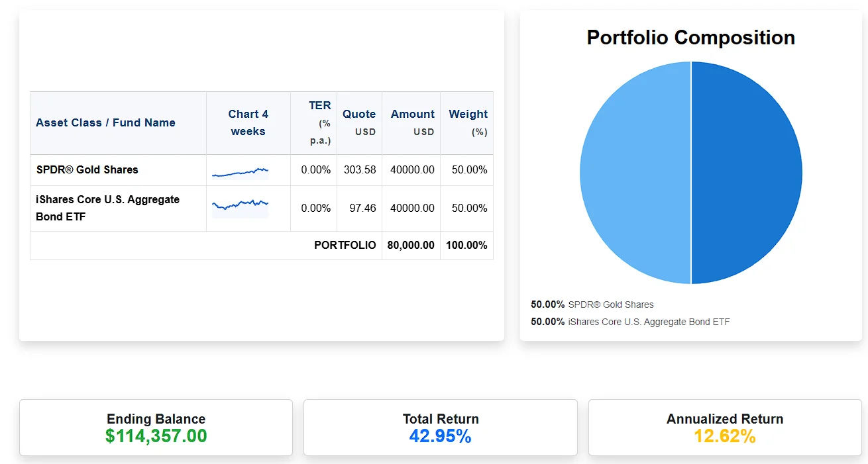Sort by the Asset Class / Fund Name column

(x=105, y=122)
